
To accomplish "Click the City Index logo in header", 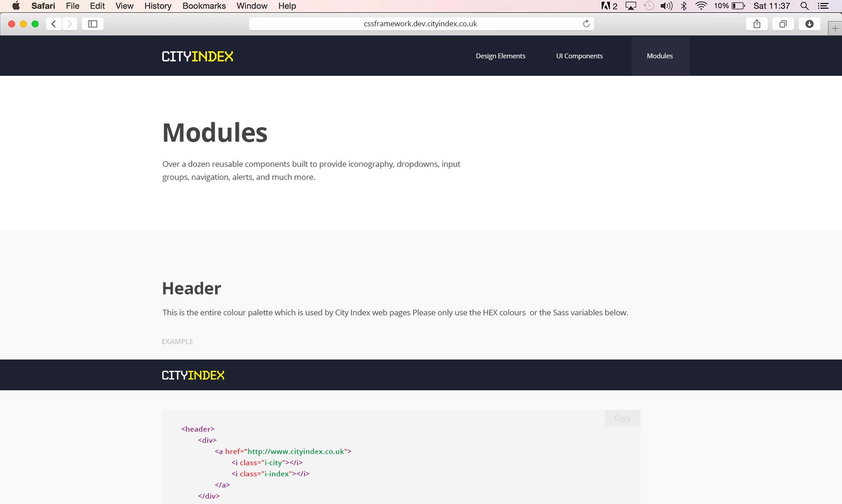I will click(x=197, y=57).
